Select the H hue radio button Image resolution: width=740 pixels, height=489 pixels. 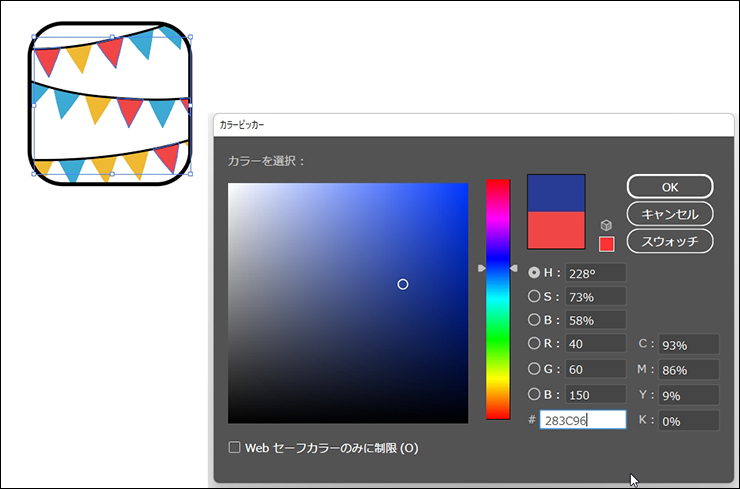click(534, 272)
